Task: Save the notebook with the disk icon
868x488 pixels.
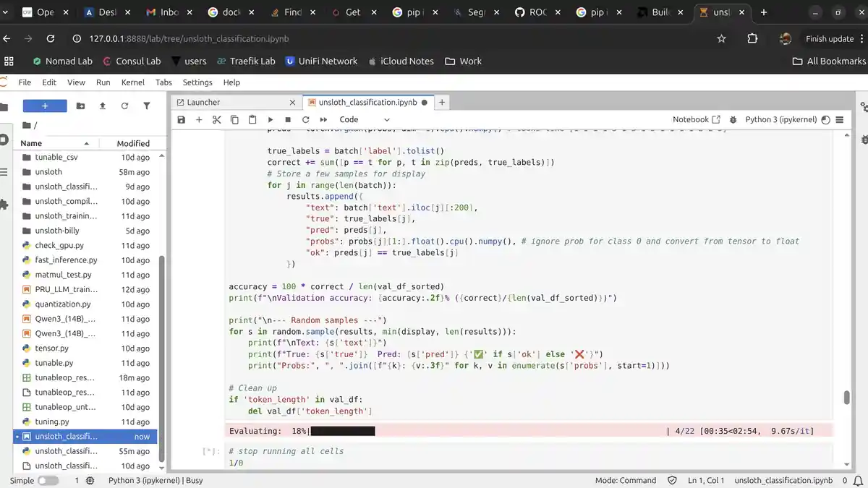Action: (182, 119)
